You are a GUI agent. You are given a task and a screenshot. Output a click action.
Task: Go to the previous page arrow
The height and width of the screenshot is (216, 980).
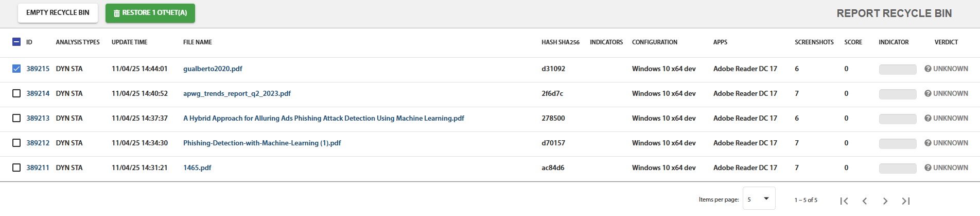(865, 201)
